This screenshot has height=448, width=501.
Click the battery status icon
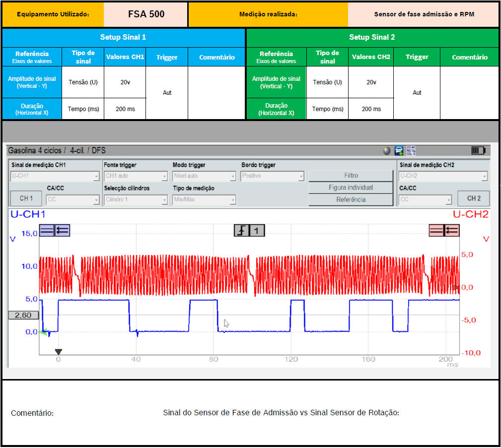click(x=478, y=151)
